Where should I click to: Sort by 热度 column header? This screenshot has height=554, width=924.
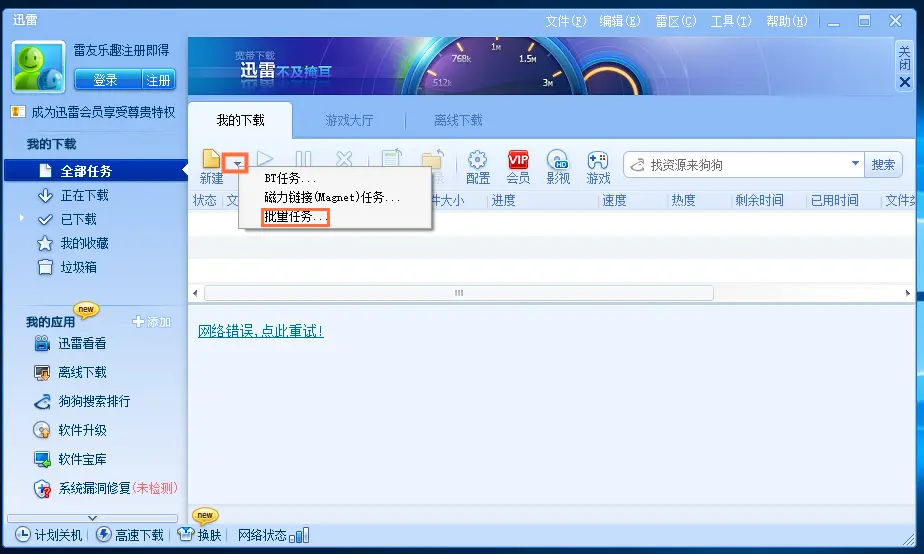point(683,200)
